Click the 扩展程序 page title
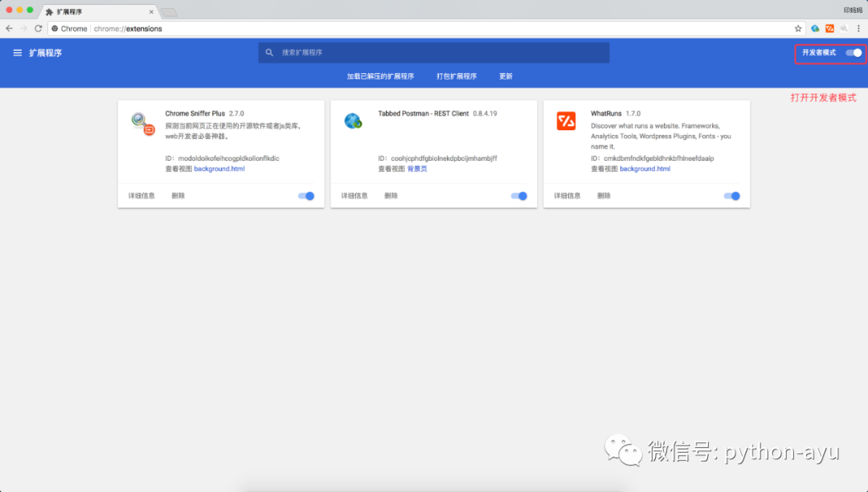The image size is (868, 492). [x=45, y=52]
